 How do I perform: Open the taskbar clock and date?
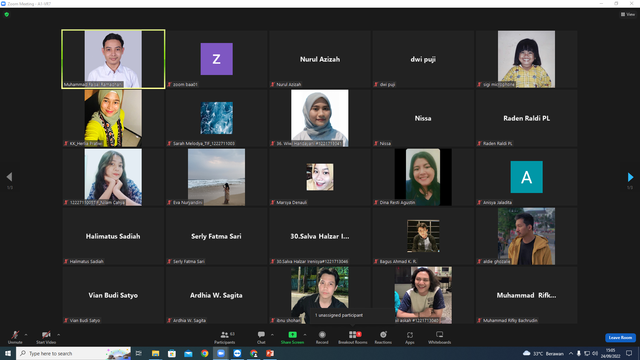pyautogui.click(x=611, y=353)
